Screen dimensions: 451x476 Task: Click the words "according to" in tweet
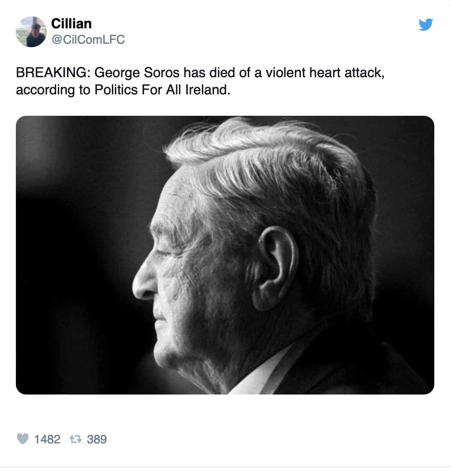(x=47, y=90)
